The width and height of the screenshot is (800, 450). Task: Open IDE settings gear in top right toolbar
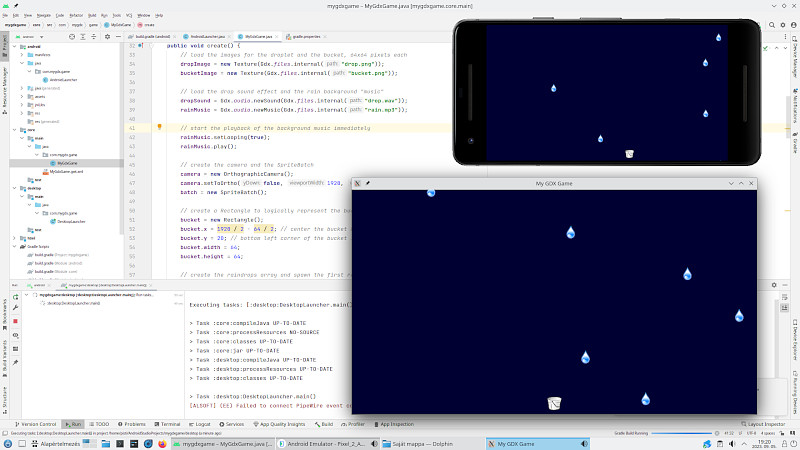783,24
